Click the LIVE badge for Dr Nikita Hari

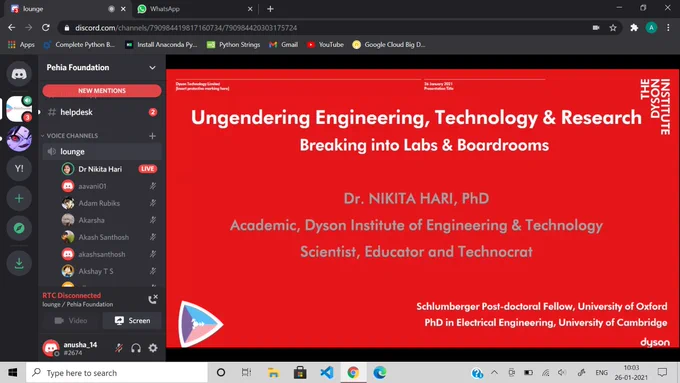pyautogui.click(x=147, y=169)
